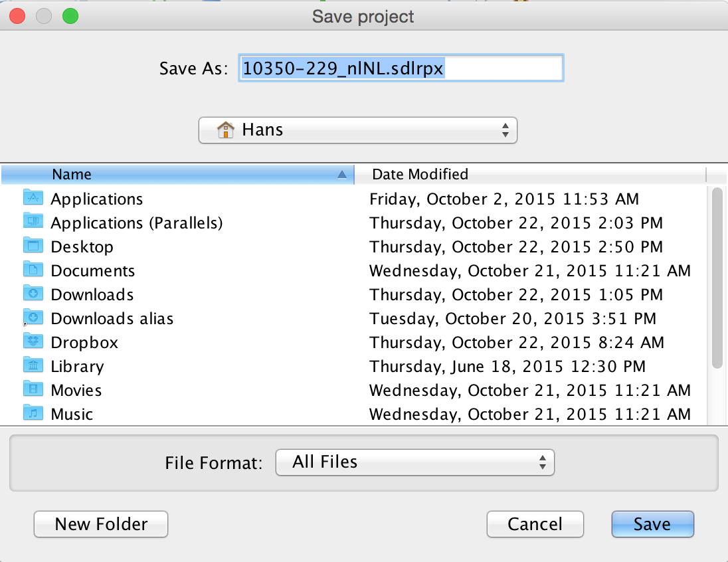The width and height of the screenshot is (728, 562).
Task: Click the Documents folder icon
Action: pyautogui.click(x=33, y=270)
